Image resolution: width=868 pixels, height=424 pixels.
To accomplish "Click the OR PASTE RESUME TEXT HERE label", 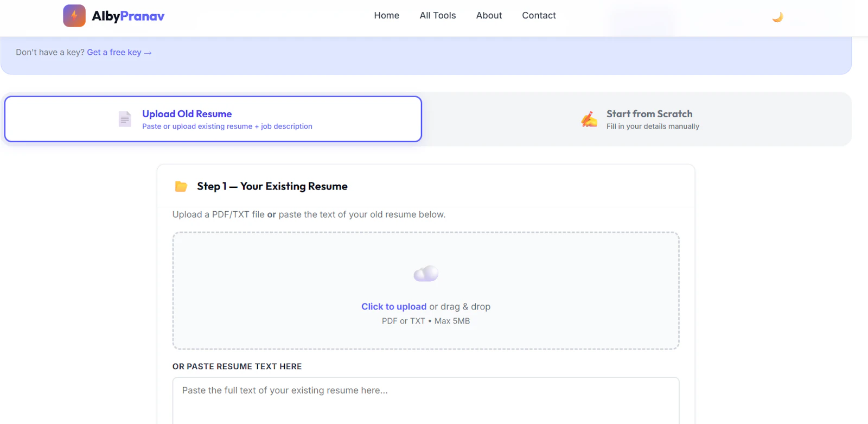I will pyautogui.click(x=237, y=366).
